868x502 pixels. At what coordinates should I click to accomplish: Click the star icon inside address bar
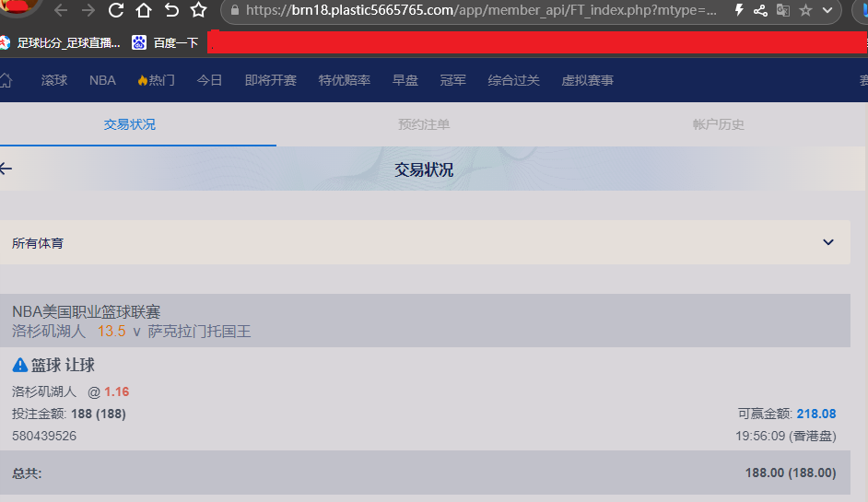tap(805, 10)
